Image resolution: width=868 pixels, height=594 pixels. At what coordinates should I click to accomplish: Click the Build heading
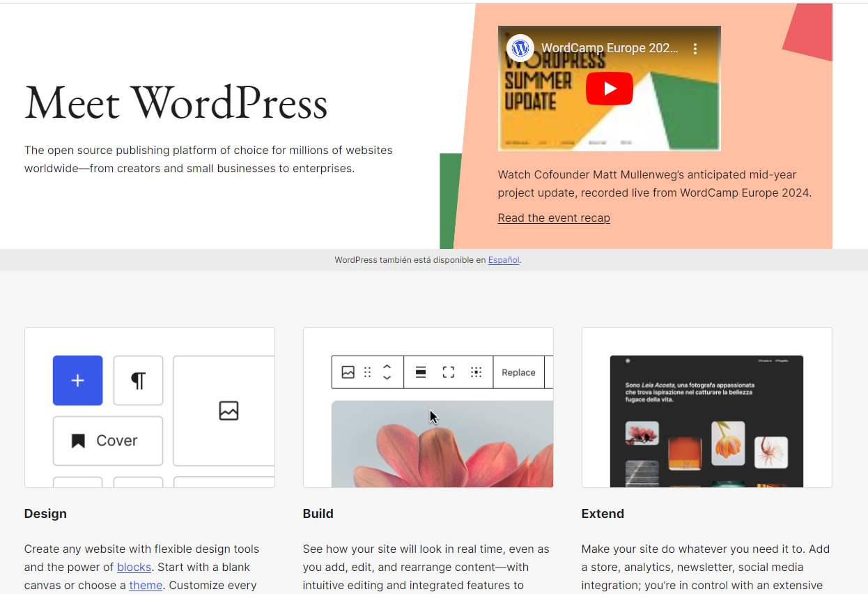point(318,514)
